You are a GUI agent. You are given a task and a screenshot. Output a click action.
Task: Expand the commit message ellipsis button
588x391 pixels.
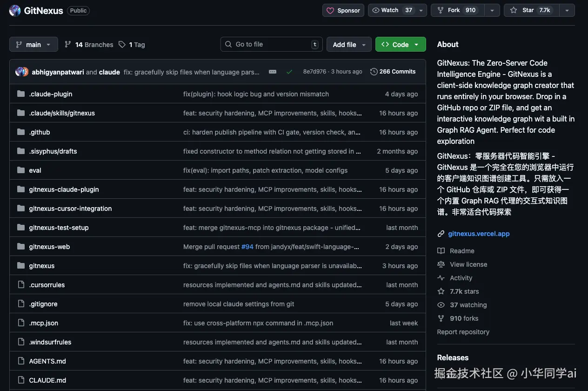(273, 72)
